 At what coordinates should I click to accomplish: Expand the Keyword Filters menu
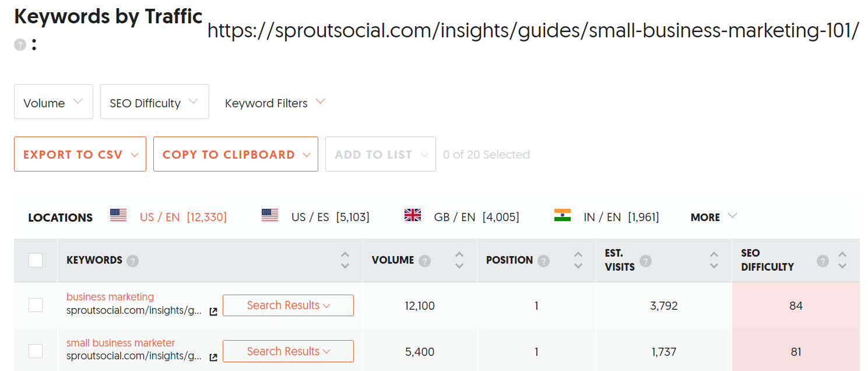(275, 103)
